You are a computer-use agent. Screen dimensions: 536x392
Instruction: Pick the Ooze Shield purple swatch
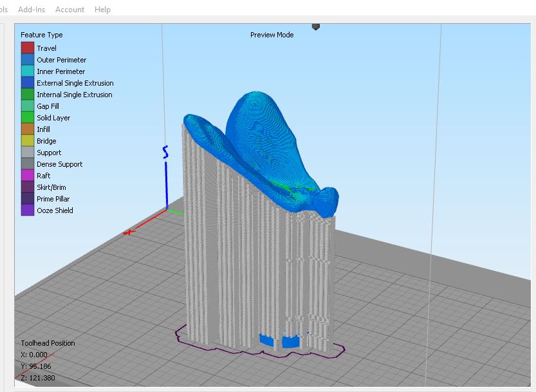click(28, 210)
